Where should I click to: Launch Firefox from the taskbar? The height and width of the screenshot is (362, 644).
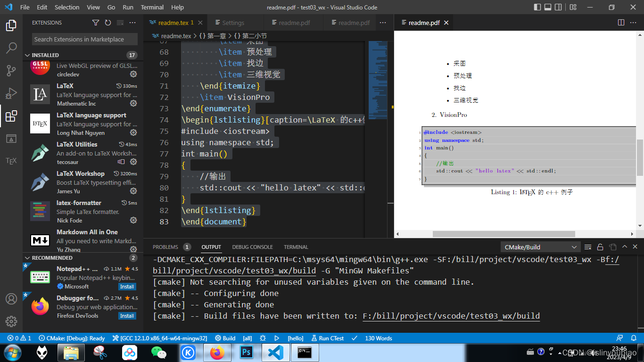pos(217,352)
